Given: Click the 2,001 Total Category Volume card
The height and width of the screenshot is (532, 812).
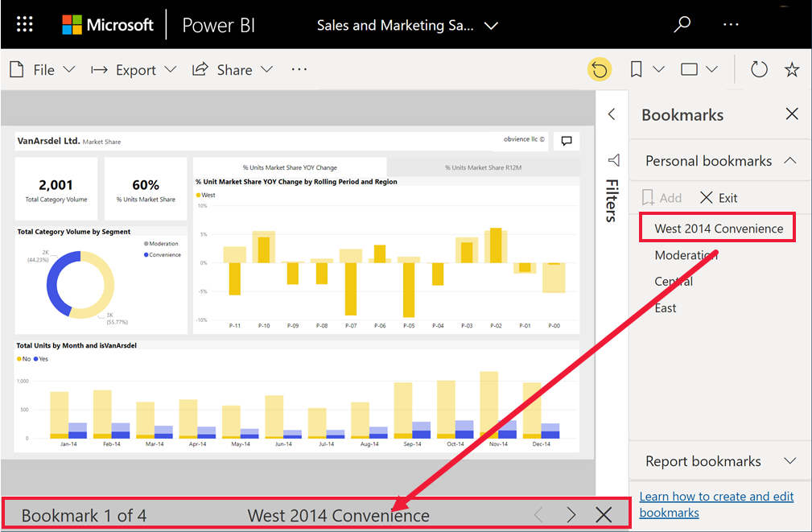Looking at the screenshot, I should click(56, 190).
